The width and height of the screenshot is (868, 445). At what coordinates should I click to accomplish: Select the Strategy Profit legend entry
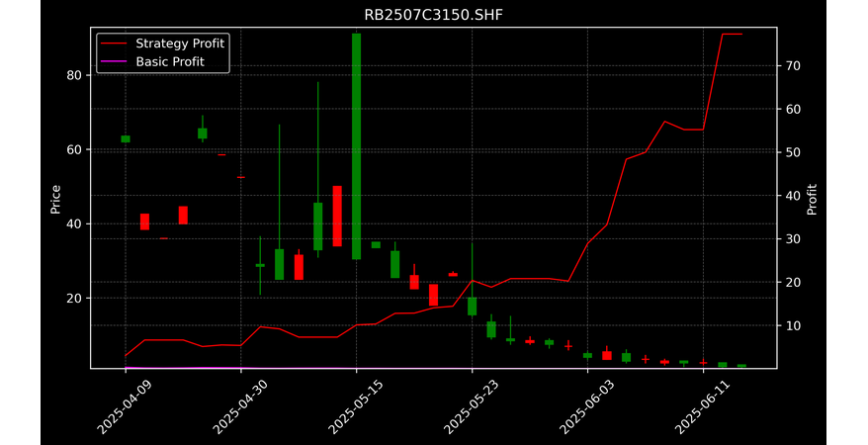tap(163, 44)
